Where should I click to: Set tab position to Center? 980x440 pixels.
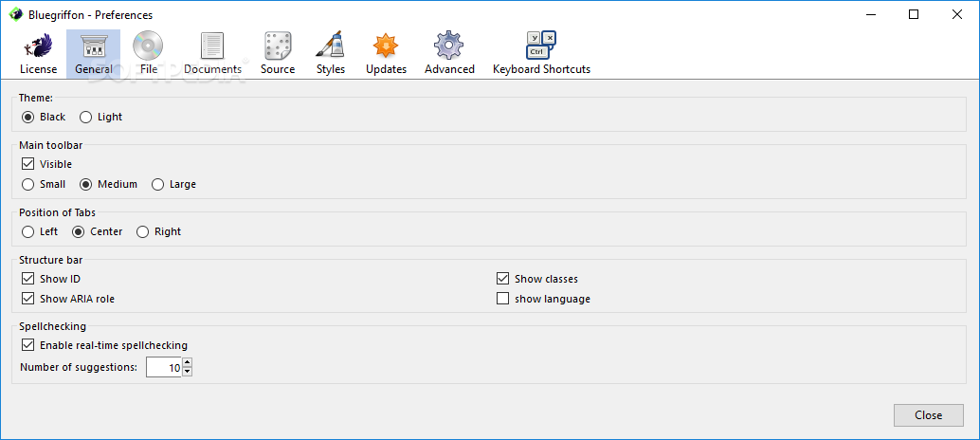click(78, 232)
